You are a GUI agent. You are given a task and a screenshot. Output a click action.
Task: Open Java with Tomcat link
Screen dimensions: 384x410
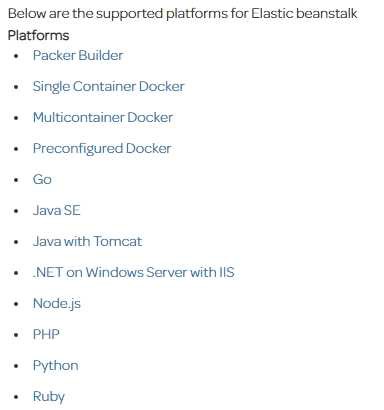coord(87,241)
